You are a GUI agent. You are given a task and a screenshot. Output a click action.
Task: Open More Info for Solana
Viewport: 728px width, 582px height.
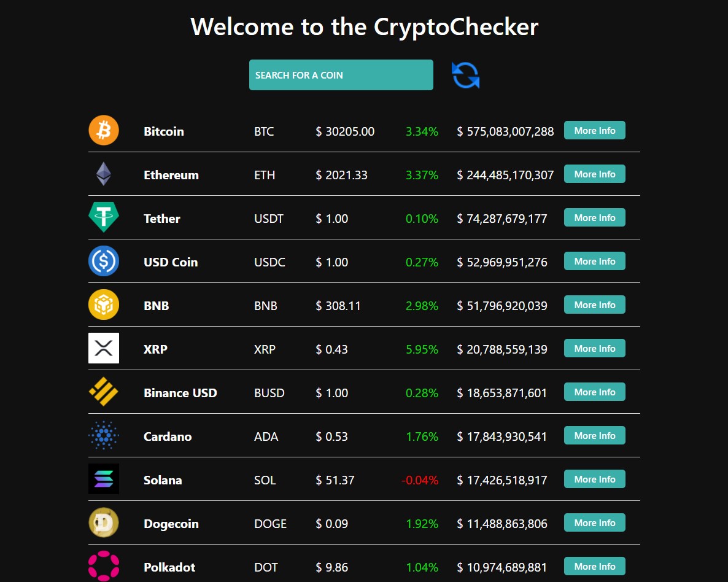pos(595,479)
